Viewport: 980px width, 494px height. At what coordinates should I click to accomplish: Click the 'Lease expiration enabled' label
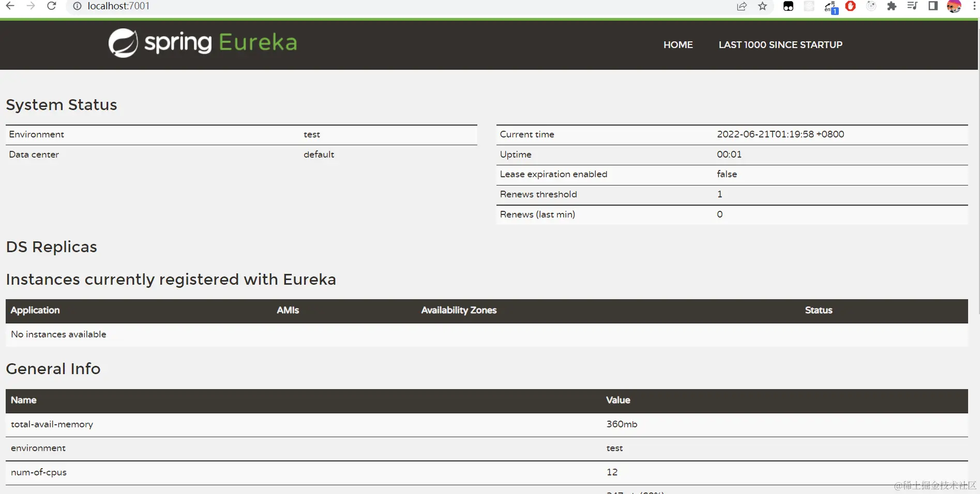553,174
